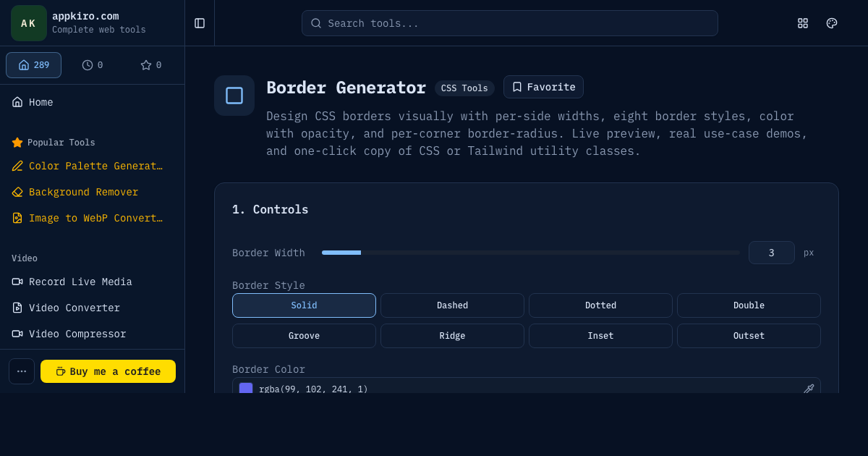The width and height of the screenshot is (868, 456).
Task: Select Dashed border style
Action: [452, 305]
